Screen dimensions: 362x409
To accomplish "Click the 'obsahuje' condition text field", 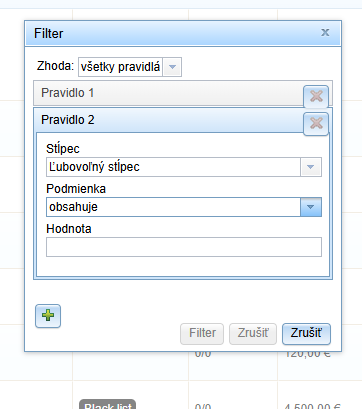I will point(173,207).
